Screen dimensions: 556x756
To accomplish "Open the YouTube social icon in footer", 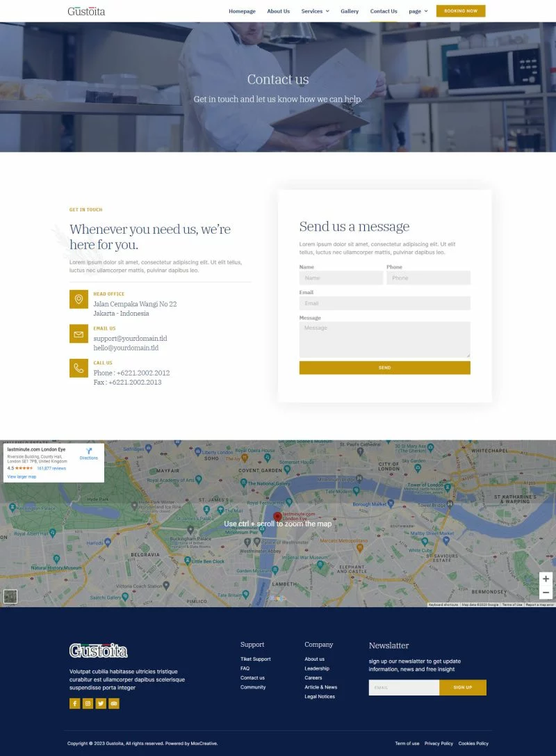I will pos(114,703).
